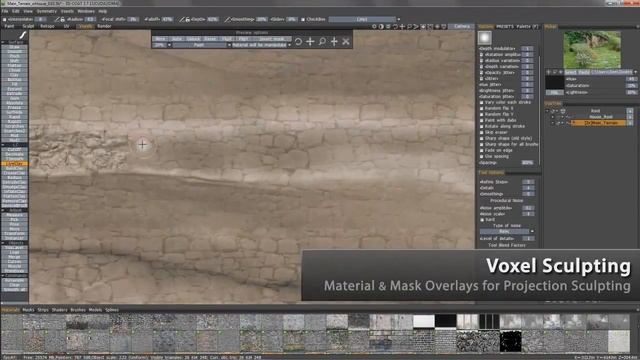
Task: Select the Pose tool in Adjust
Action: pyautogui.click(x=14, y=224)
